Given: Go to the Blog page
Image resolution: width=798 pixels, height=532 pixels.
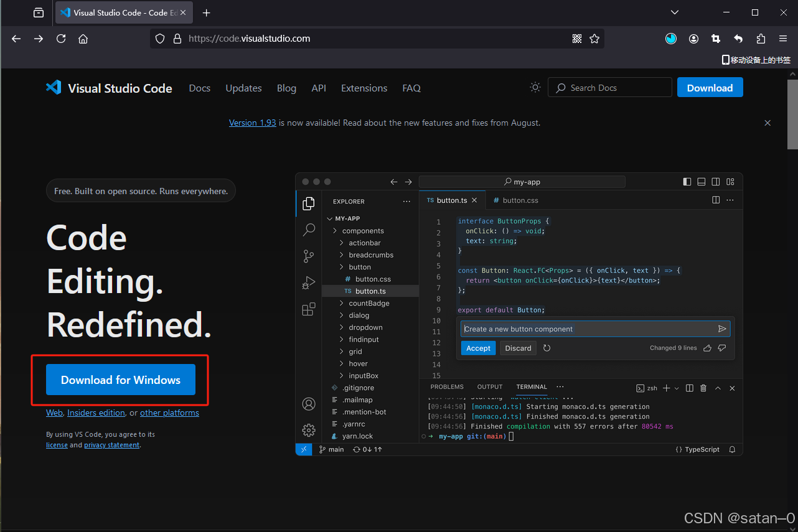Looking at the screenshot, I should pos(286,88).
